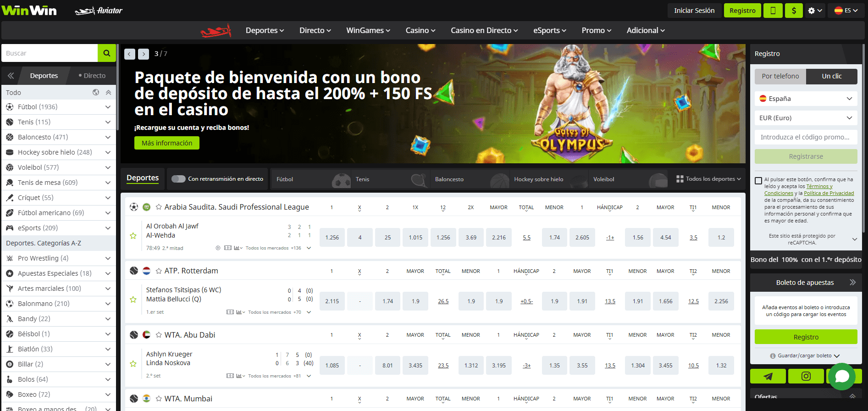Go to next banner slide
The width and height of the screenshot is (868, 411).
click(x=144, y=54)
